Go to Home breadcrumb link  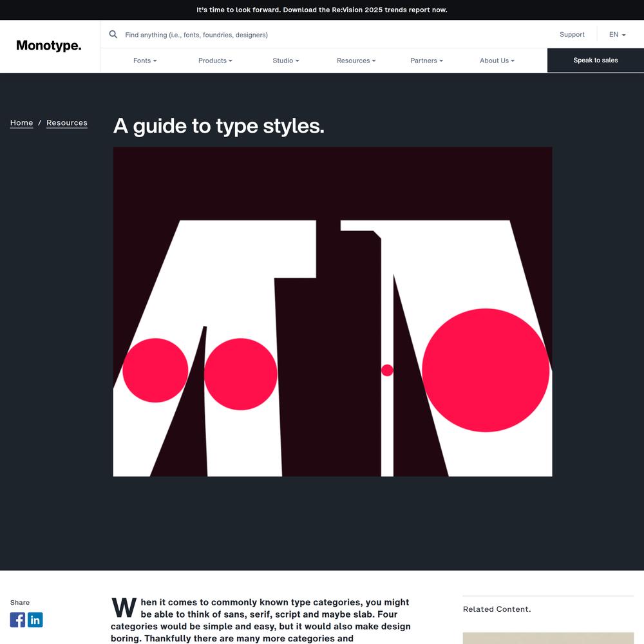coord(21,123)
